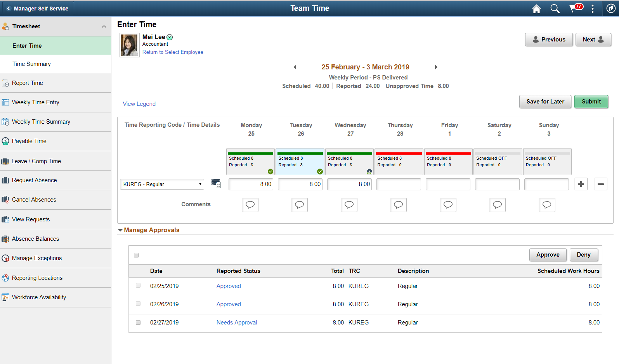Click the empty Friday hours field
619x364 pixels.
click(x=448, y=184)
